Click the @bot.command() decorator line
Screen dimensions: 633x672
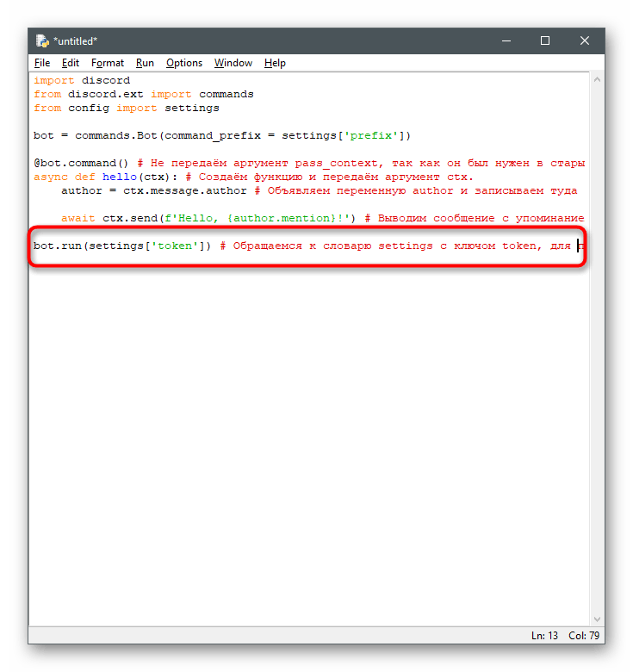(80, 164)
